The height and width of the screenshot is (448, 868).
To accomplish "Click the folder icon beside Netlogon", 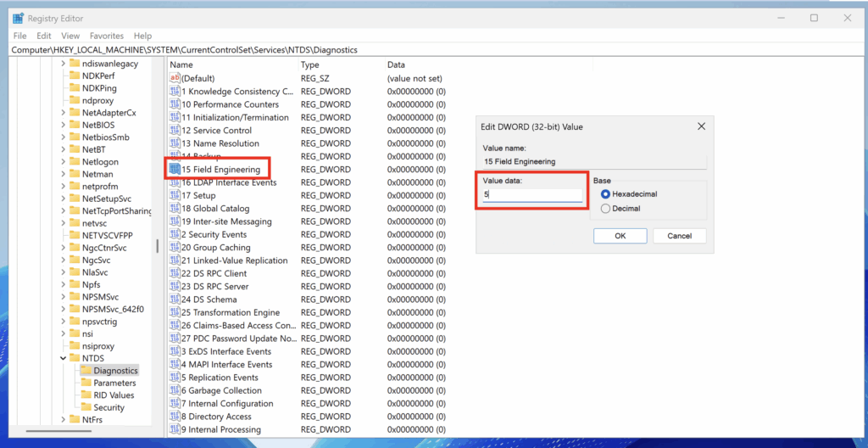I will [74, 161].
